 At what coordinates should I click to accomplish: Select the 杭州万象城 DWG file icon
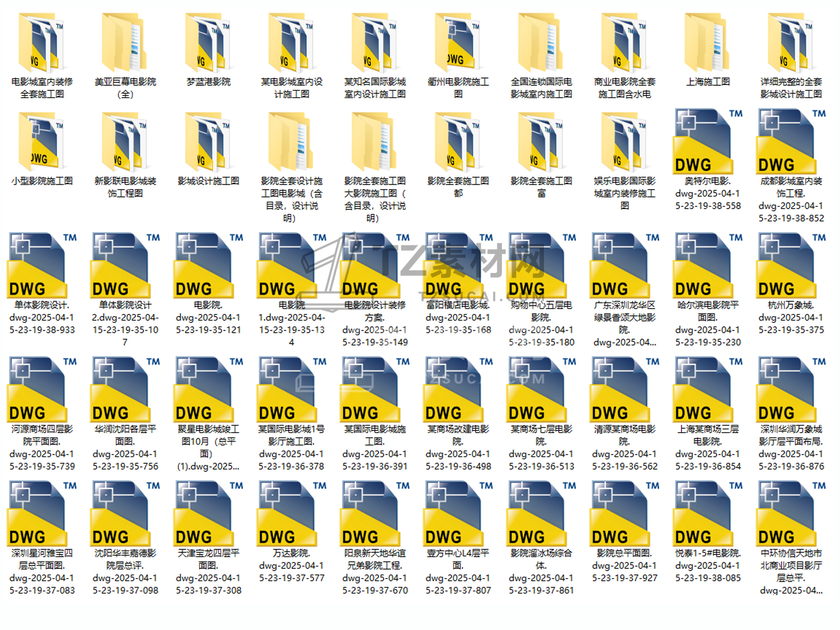[791, 265]
